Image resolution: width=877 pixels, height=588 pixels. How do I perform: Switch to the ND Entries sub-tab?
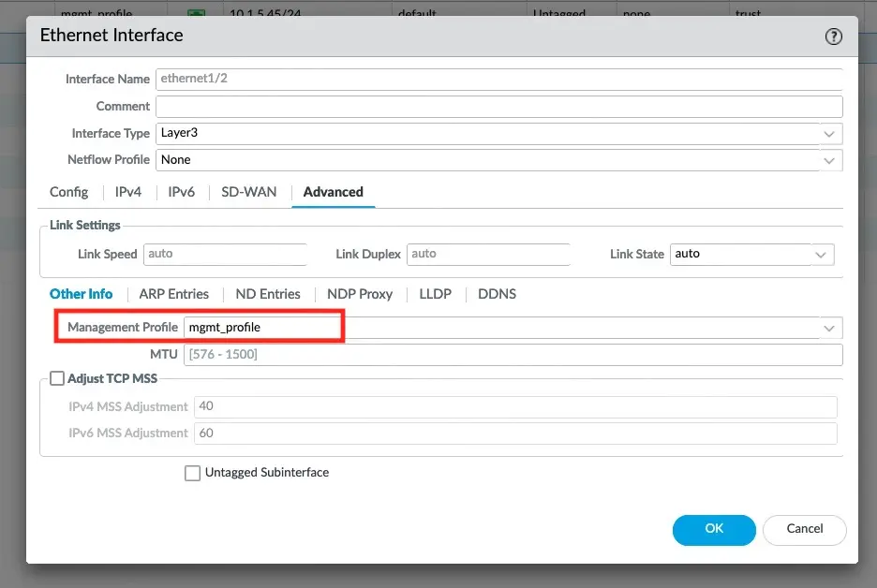point(268,294)
